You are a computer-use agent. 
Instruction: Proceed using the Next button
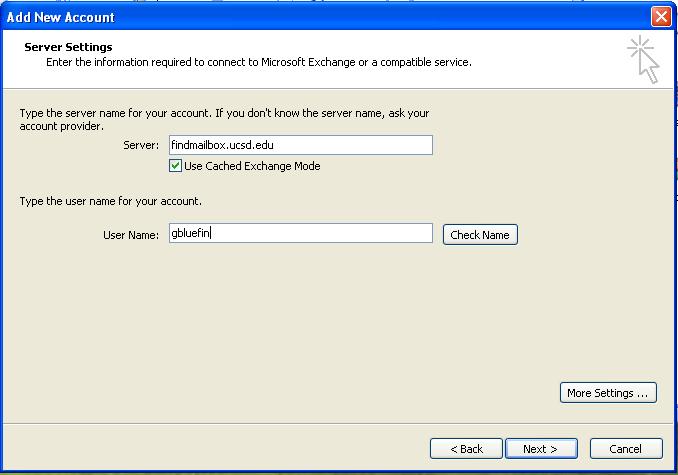pos(541,449)
